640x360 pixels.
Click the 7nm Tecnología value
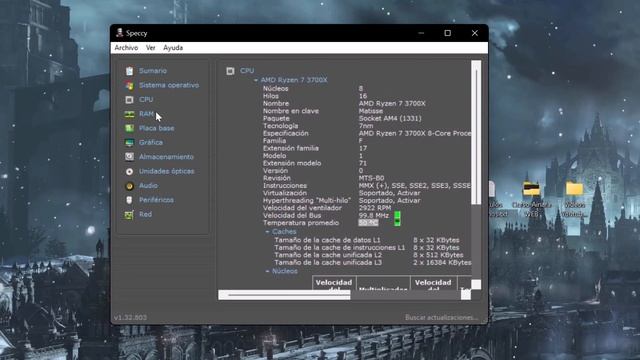(366, 126)
